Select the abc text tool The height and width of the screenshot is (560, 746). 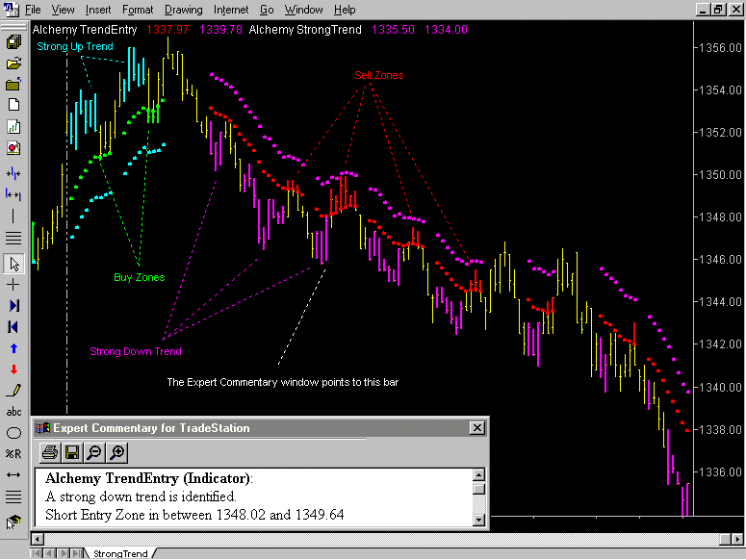[x=13, y=412]
